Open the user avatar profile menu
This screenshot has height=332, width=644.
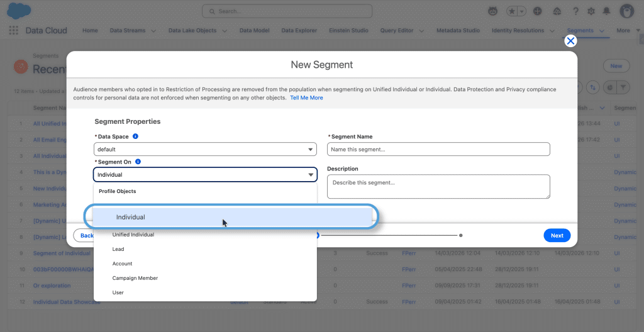pyautogui.click(x=626, y=11)
